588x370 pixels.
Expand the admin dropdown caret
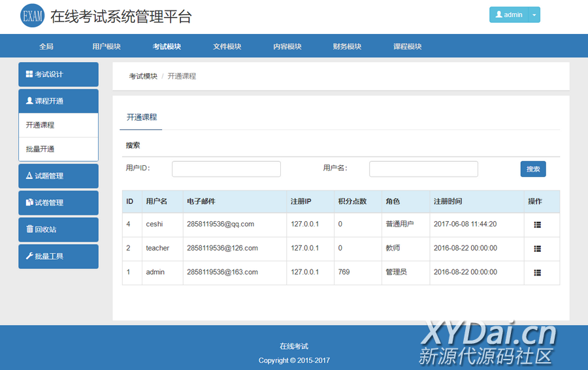coord(534,15)
